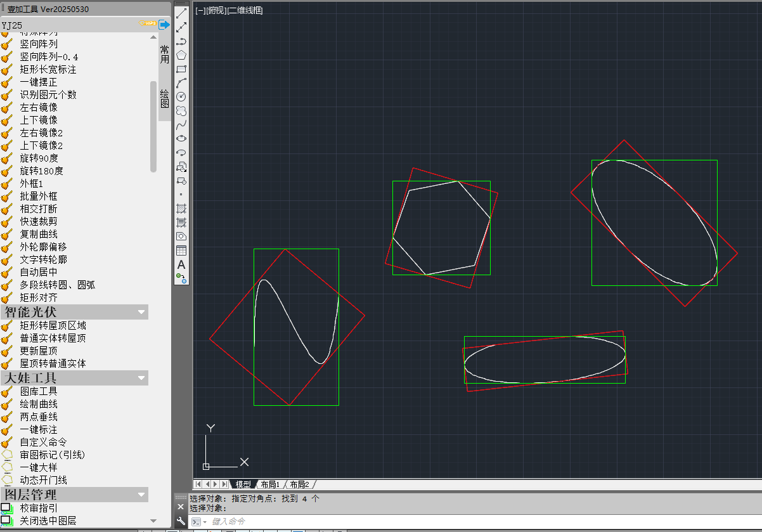
Task: Switch to the 绘图 side tab
Action: tap(164, 98)
